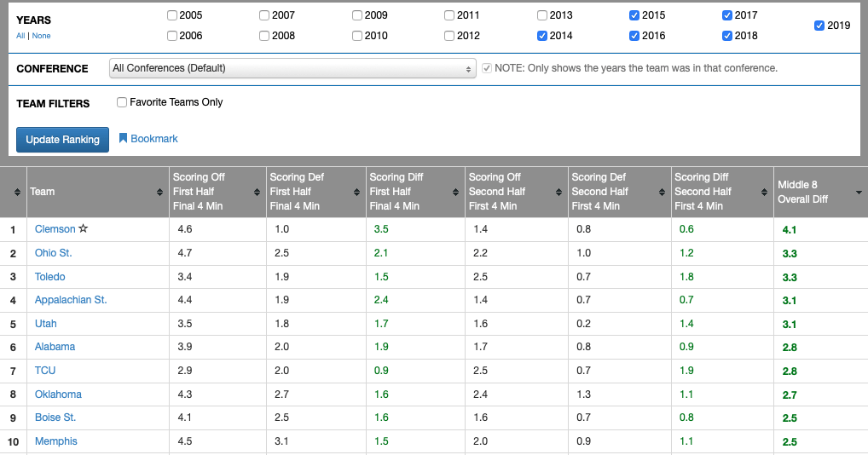Select All years link
This screenshot has width=868, height=455.
tap(20, 36)
